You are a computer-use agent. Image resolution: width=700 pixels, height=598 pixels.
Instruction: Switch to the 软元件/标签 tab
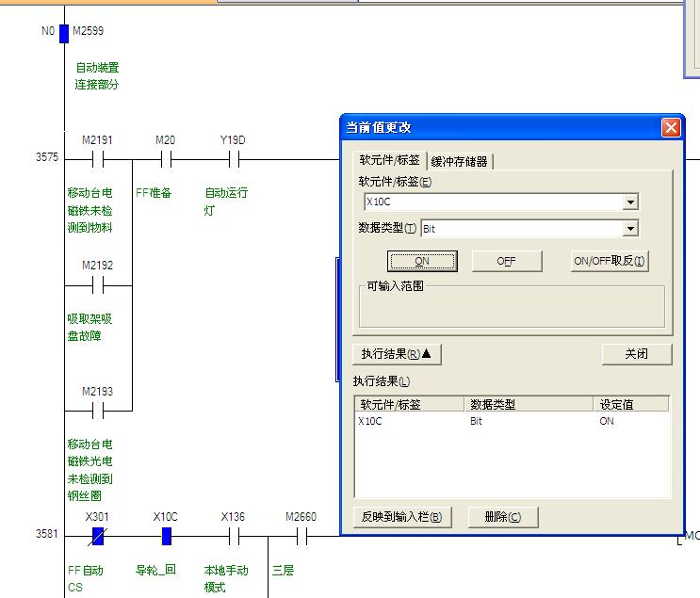(389, 160)
